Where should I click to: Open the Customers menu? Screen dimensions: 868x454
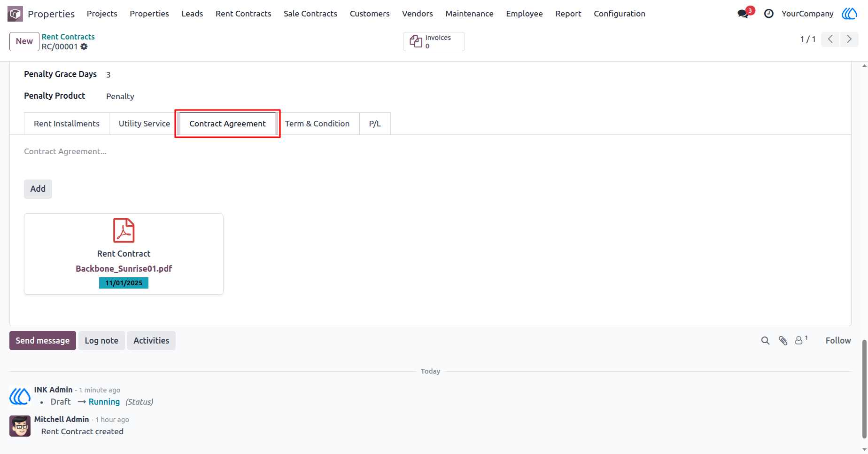point(370,14)
